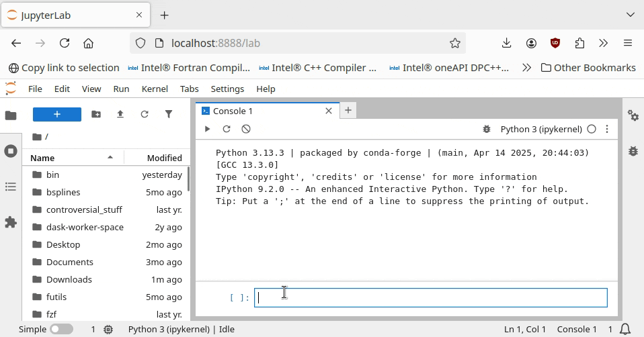Interrupt the kernel via stop icon

246,129
